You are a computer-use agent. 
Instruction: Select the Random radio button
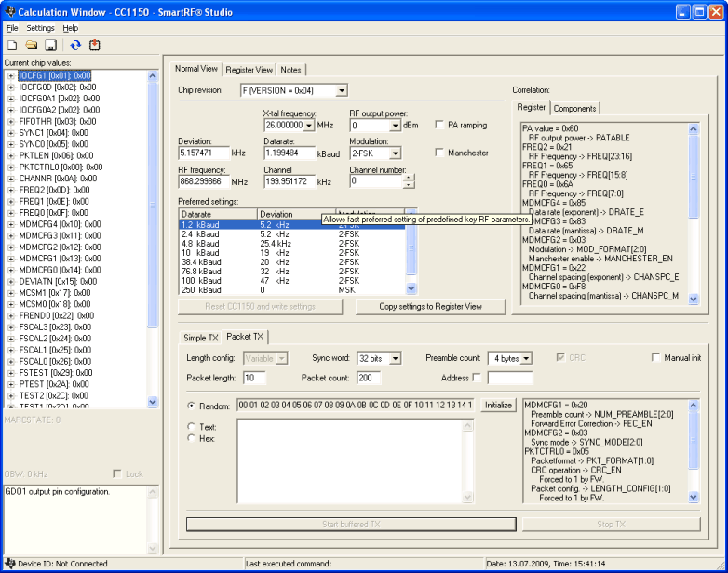(191, 406)
